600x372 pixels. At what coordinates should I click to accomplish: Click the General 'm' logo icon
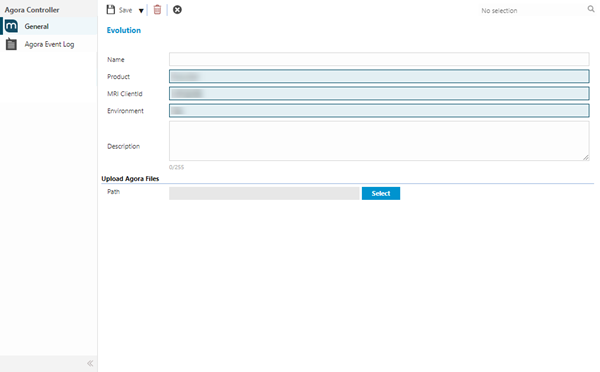[11, 26]
